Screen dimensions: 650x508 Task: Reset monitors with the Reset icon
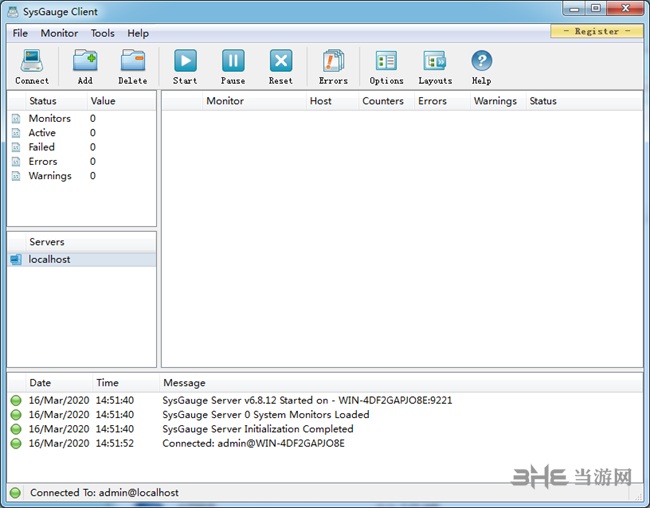[281, 61]
